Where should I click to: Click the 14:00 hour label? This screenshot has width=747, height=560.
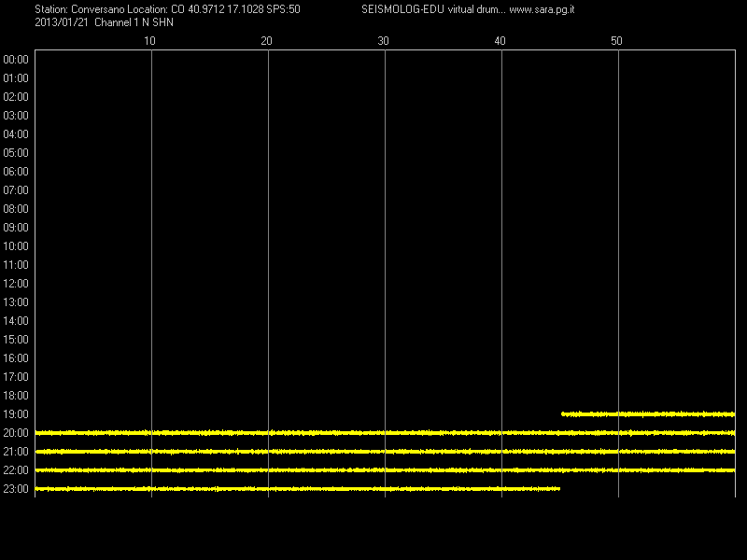pos(16,321)
